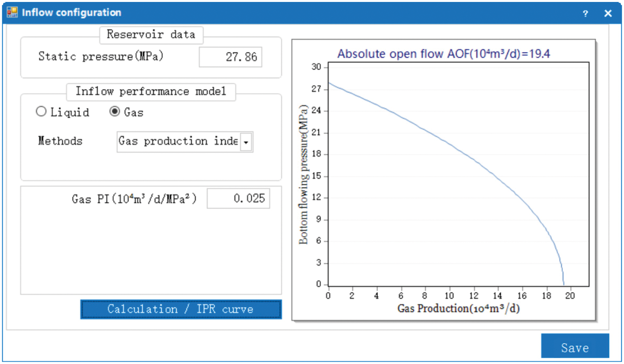Click the Bottom flowing pressure axis label

tap(303, 175)
